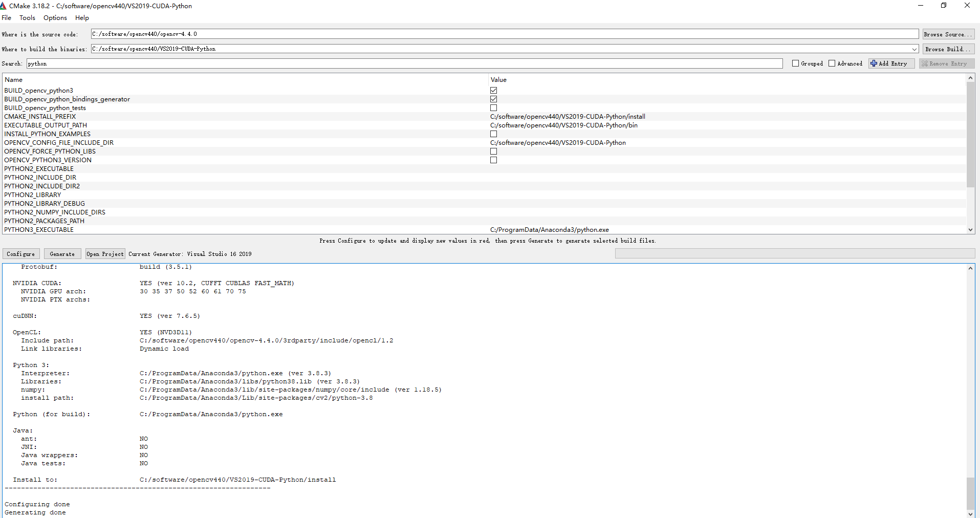Image resolution: width=980 pixels, height=518 pixels.
Task: Click the Add Entry plus icon
Action: coord(875,63)
